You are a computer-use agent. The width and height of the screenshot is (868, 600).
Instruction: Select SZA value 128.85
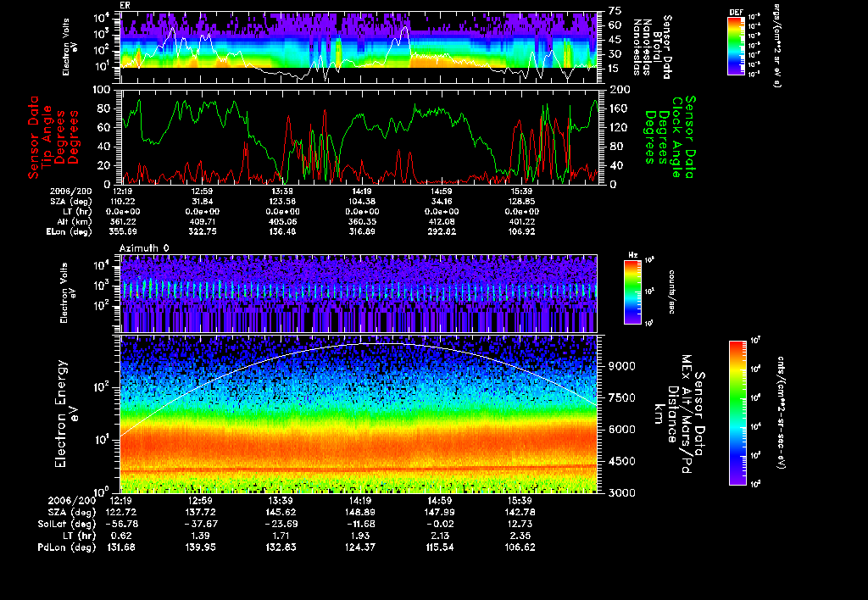tap(521, 202)
